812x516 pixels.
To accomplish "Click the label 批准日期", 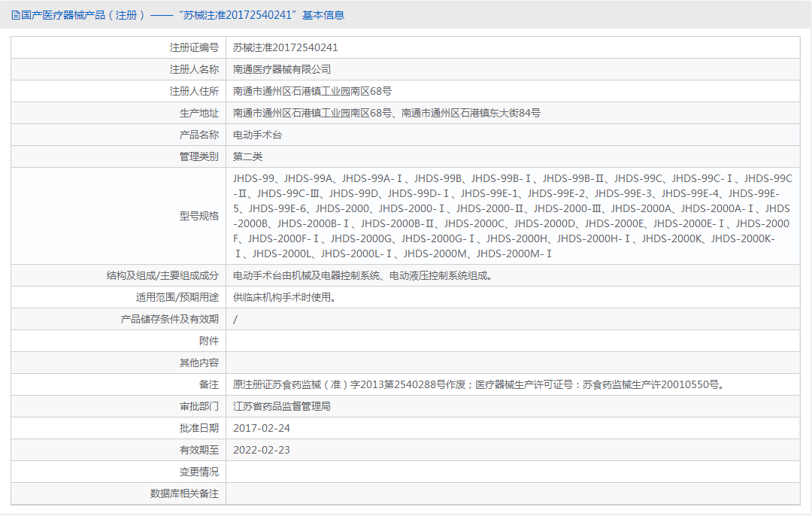I will pos(198,428).
